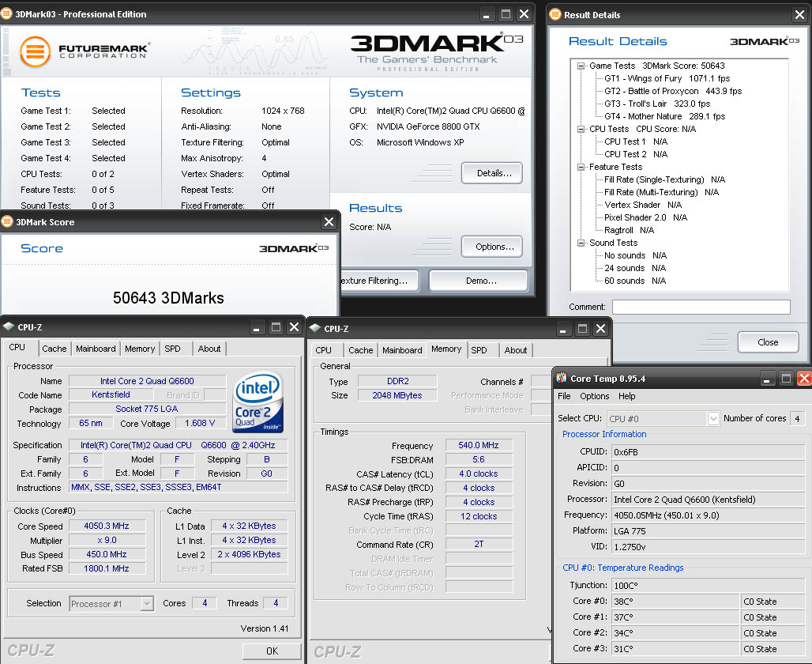Screen dimensions: 812x664
Task: Click the Comment input field
Action: (701, 307)
